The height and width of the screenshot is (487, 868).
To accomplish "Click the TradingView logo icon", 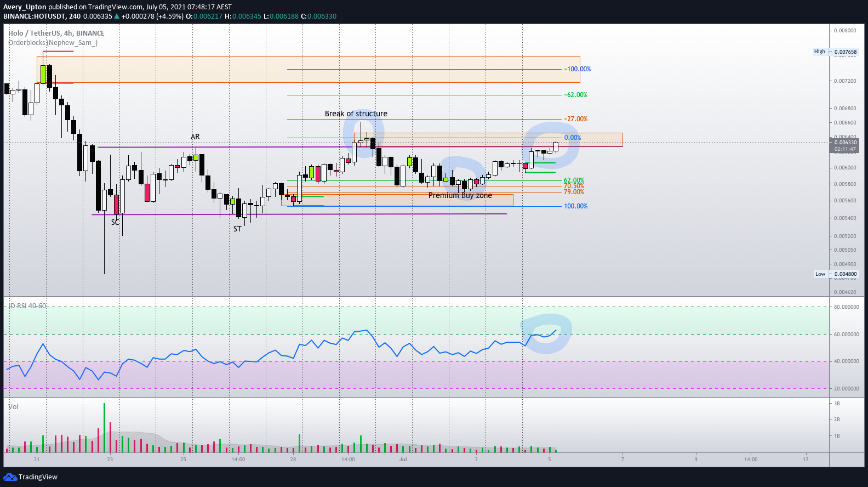I will [10, 477].
